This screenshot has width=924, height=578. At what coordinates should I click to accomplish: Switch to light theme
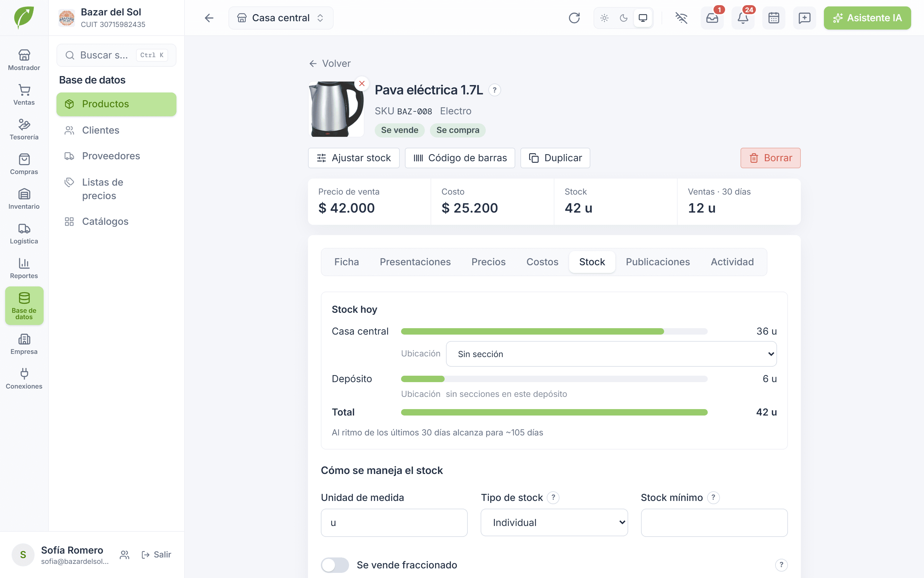[x=604, y=18]
